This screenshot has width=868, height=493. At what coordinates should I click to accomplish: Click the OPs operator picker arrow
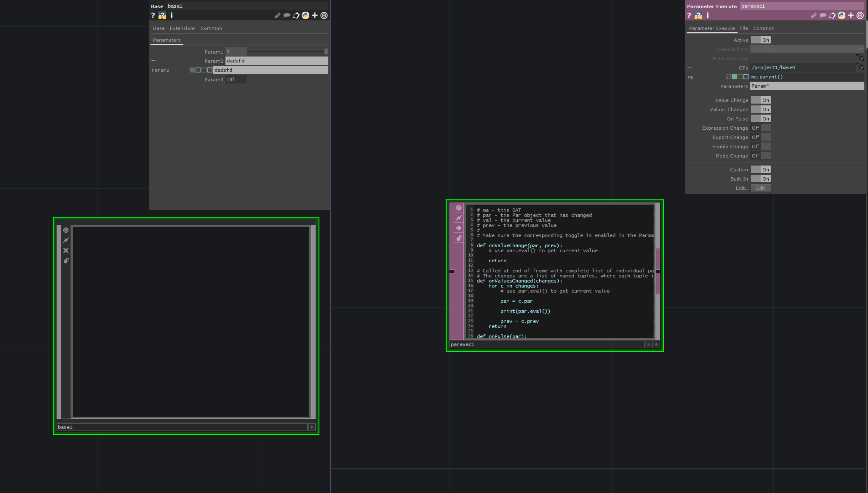click(860, 67)
